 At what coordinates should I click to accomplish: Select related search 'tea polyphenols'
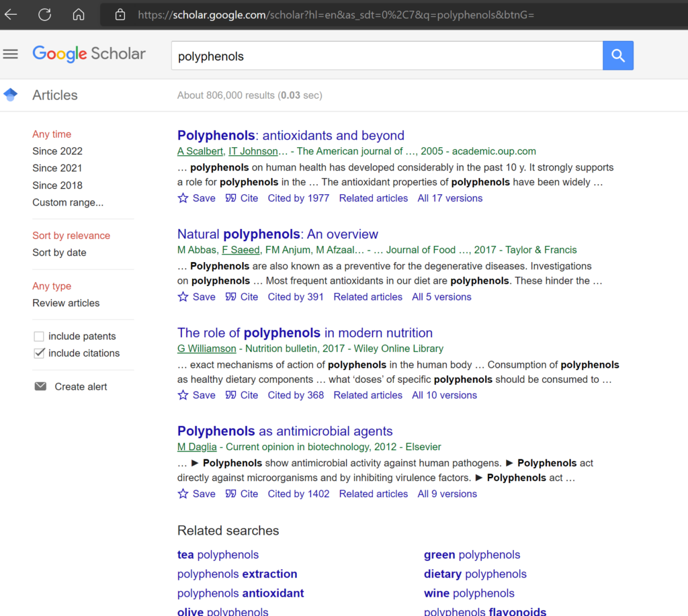coord(218,555)
